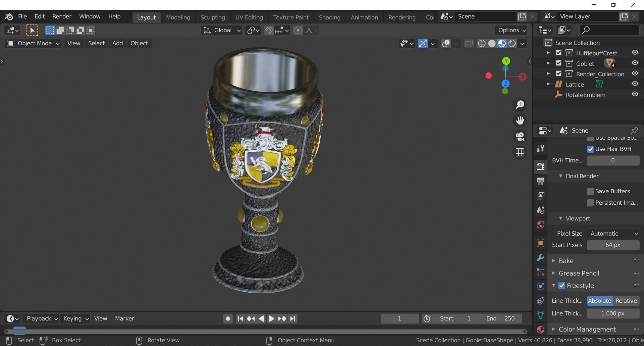Set line thickness mode to Relative

point(626,301)
